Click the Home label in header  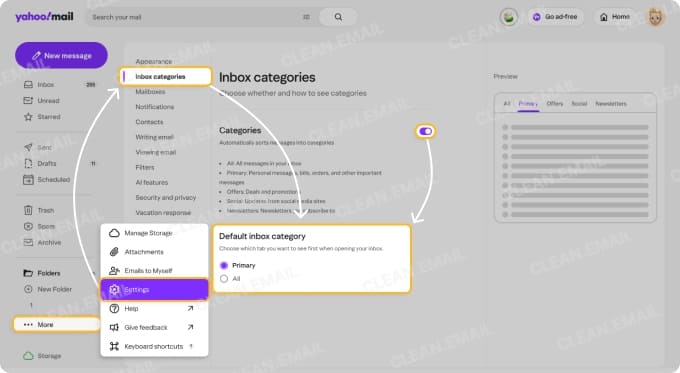[x=621, y=17]
